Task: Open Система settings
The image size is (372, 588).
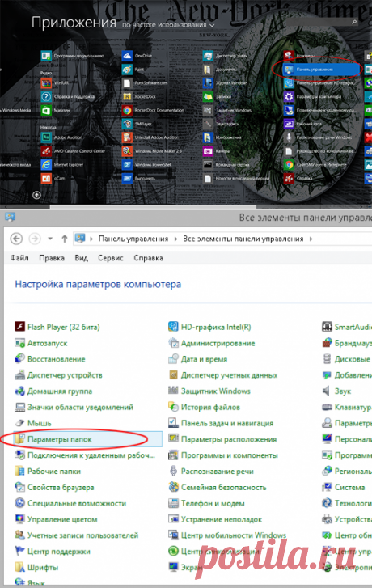Action: coord(344,487)
